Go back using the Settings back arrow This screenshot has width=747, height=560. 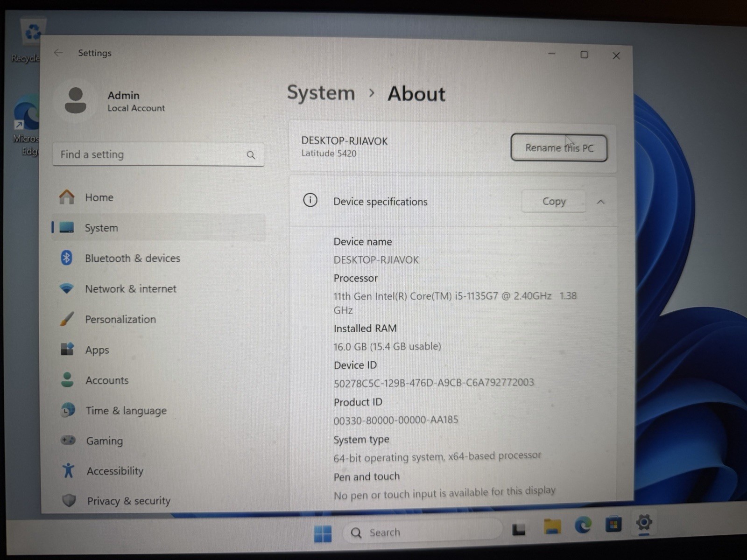click(58, 53)
